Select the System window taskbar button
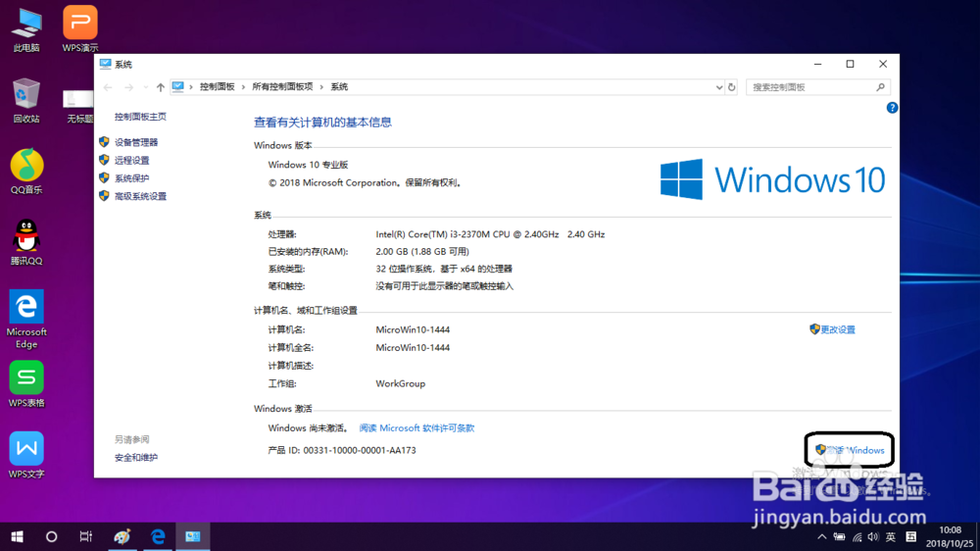Screen dimensions: 980x551 tap(192, 536)
